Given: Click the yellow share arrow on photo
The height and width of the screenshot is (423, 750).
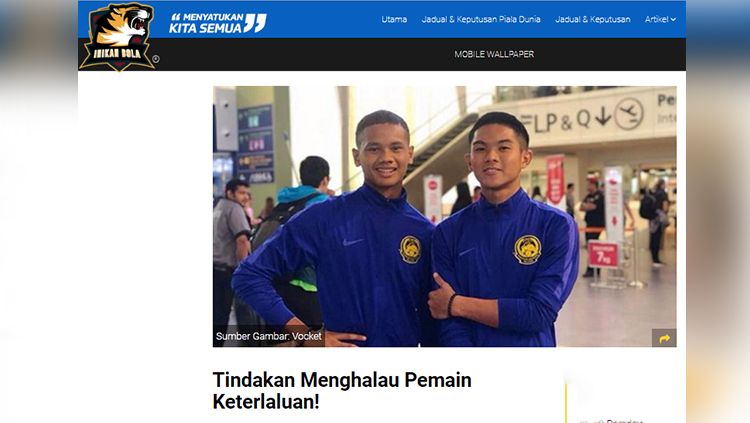Looking at the screenshot, I should pyautogui.click(x=664, y=338).
